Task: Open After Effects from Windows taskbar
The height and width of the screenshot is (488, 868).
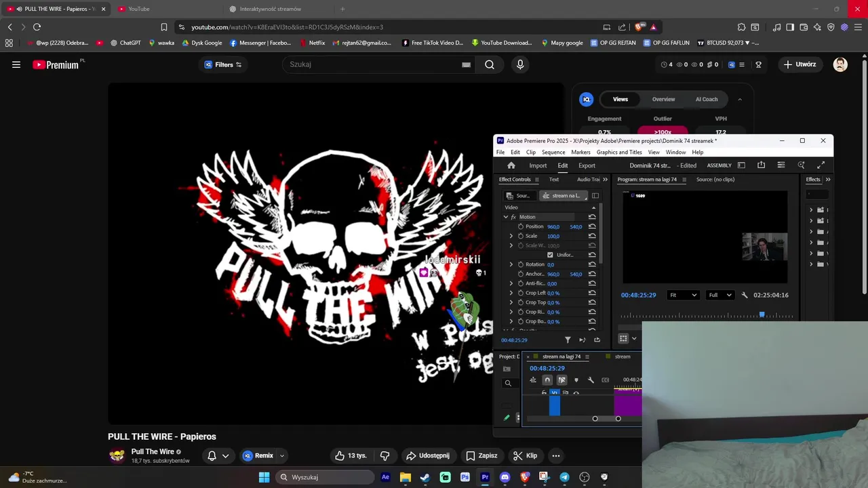Action: (x=385, y=477)
